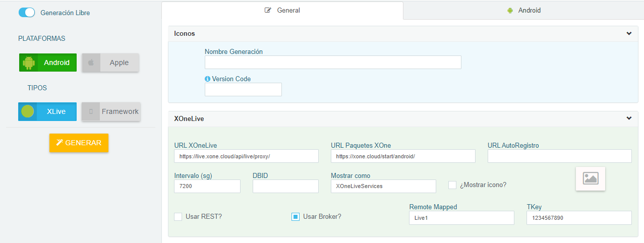Click the Android icon on Android tab
Screen dimensions: 644x243
[x=510, y=10]
